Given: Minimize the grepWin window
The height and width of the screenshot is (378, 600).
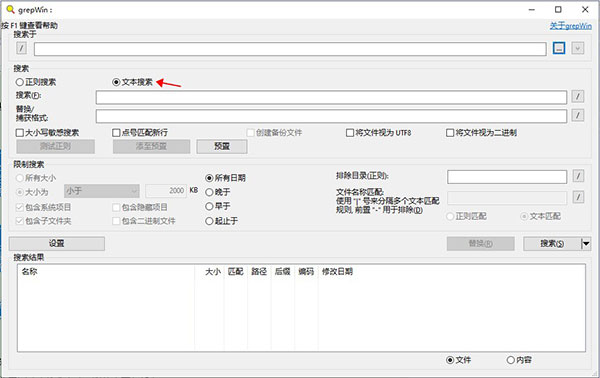Looking at the screenshot, I should 532,10.
